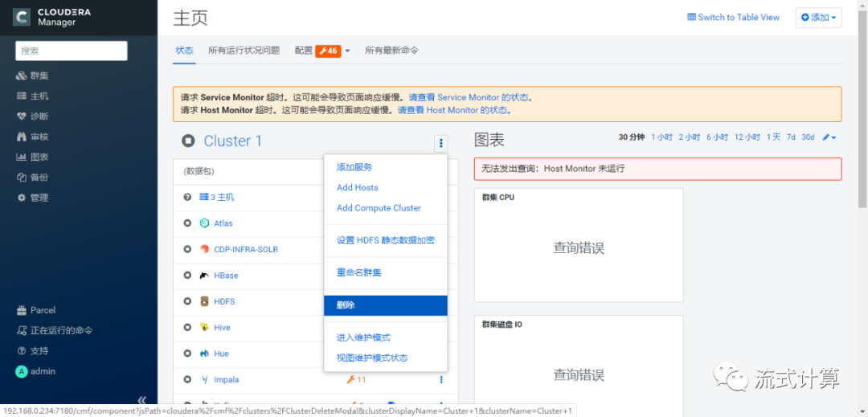This screenshot has width=868, height=417.
Task: Follow 请查看 Host Monitor 的状态 link
Action: (x=454, y=110)
